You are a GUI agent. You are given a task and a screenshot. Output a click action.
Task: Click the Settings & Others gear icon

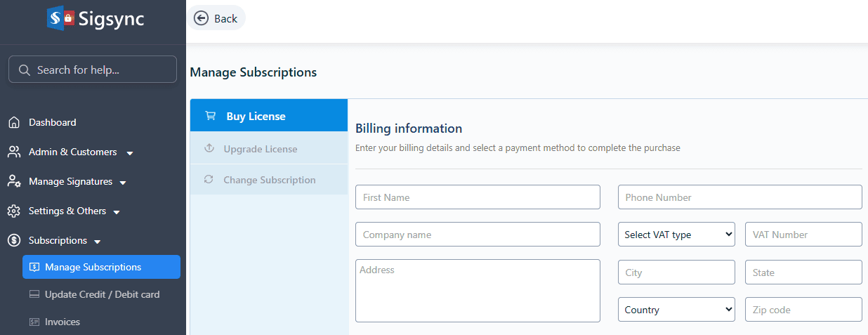click(x=14, y=211)
